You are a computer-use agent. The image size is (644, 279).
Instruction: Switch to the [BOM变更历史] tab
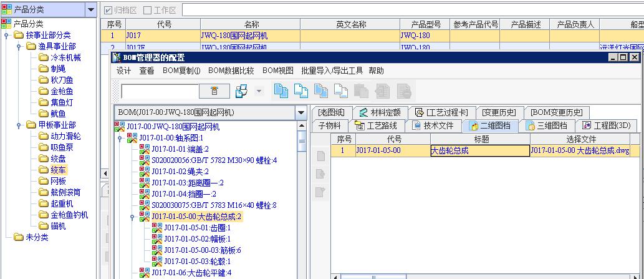click(557, 112)
